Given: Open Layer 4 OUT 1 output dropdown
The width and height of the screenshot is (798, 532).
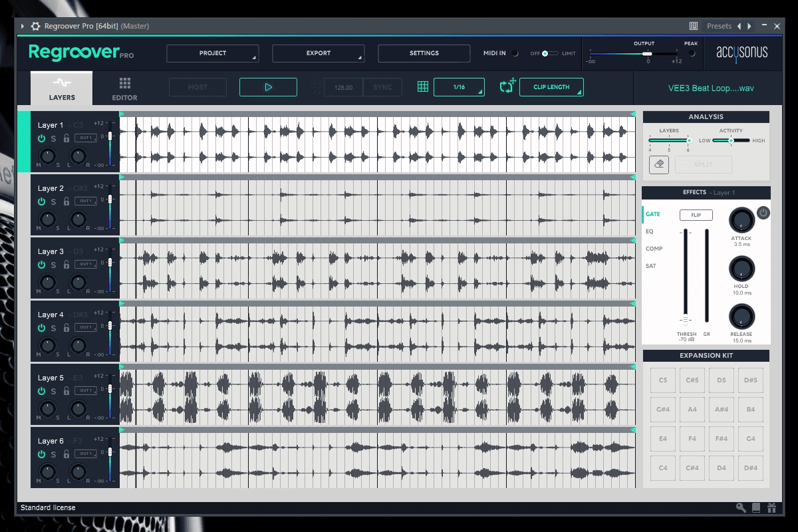Looking at the screenshot, I should pos(85,327).
